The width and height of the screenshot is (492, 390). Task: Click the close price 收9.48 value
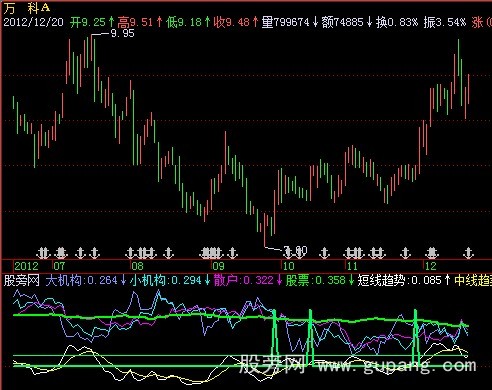pyautogui.click(x=236, y=22)
